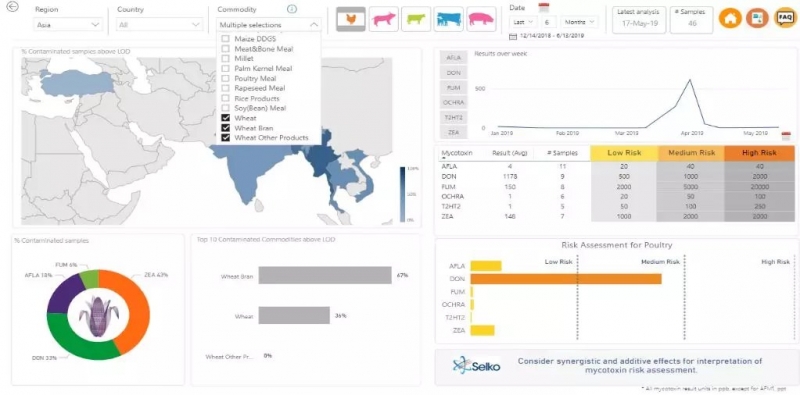
Task: Collapse the Commodity Multiple selections dropdown
Action: [269, 24]
